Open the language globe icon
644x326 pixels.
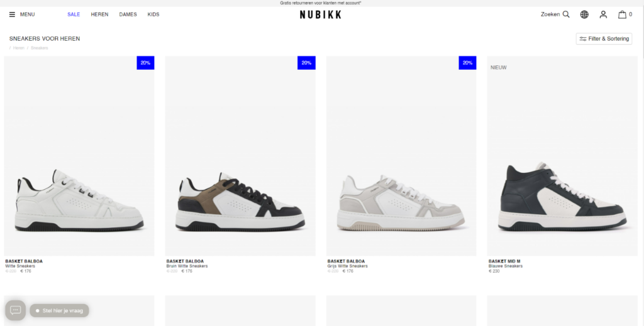coord(584,14)
